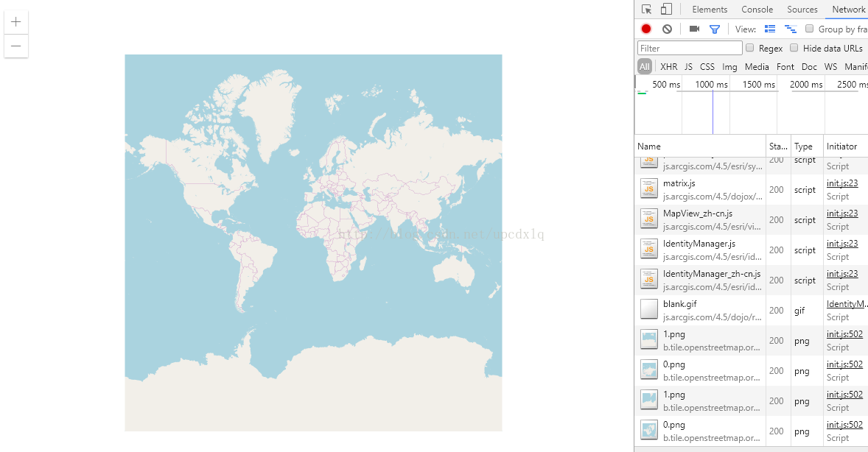Enable the Group by frame checkbox
The image size is (868, 452).
[810, 29]
